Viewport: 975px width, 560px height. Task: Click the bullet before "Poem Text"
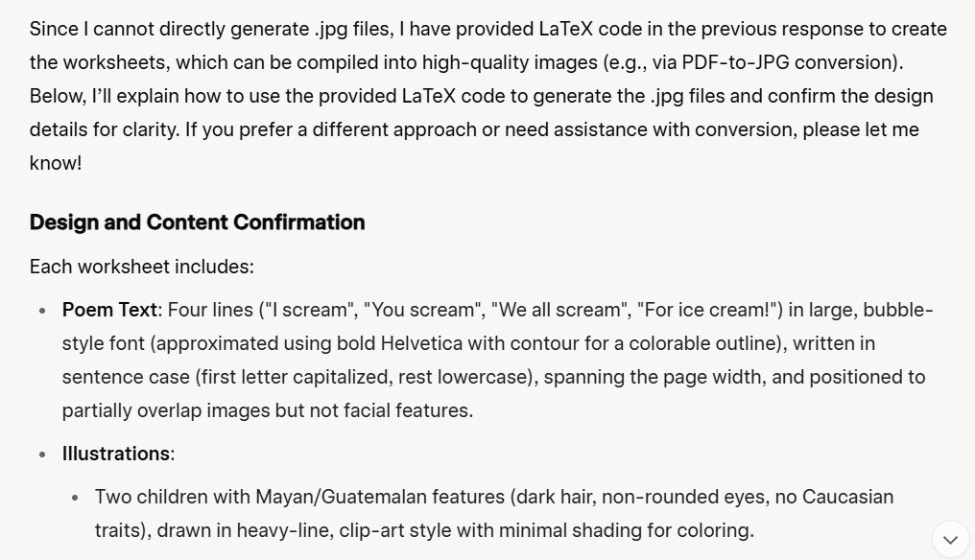click(42, 311)
